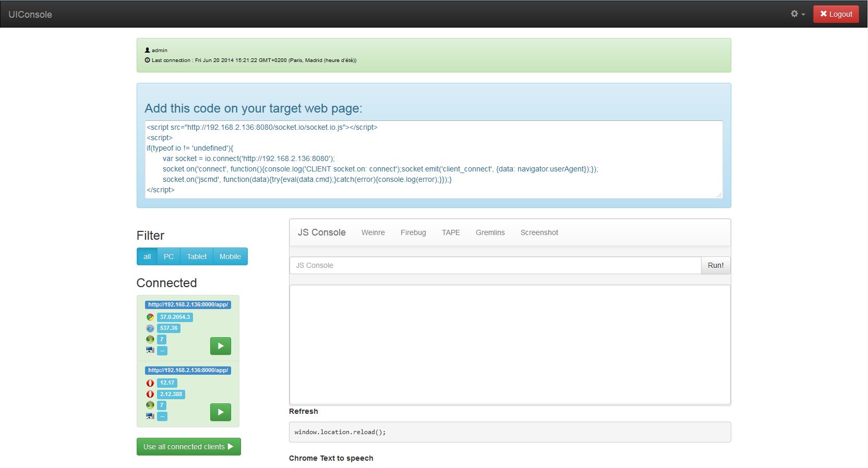
Task: Click the Refresh snippet heading
Action: click(x=304, y=411)
